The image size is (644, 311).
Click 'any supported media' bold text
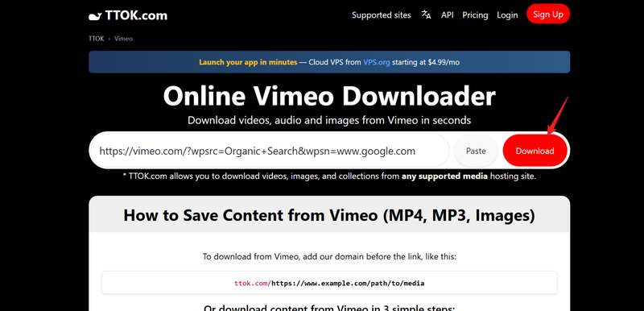444,176
